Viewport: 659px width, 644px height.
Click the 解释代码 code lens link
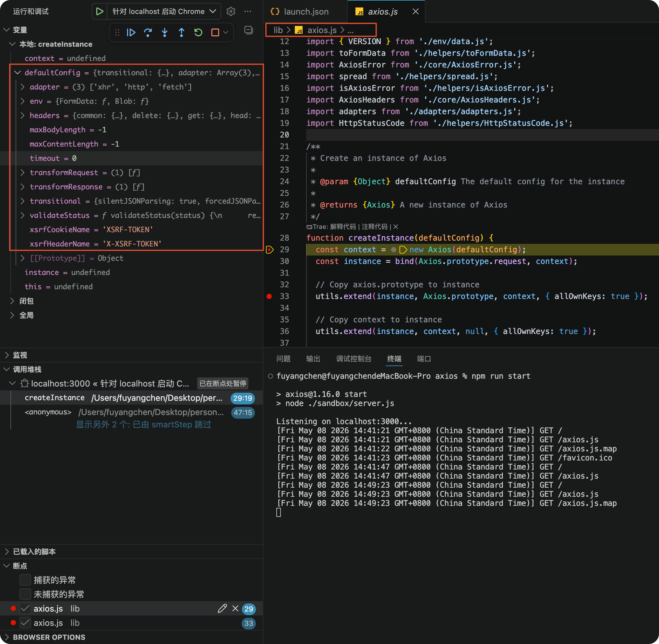(343, 227)
